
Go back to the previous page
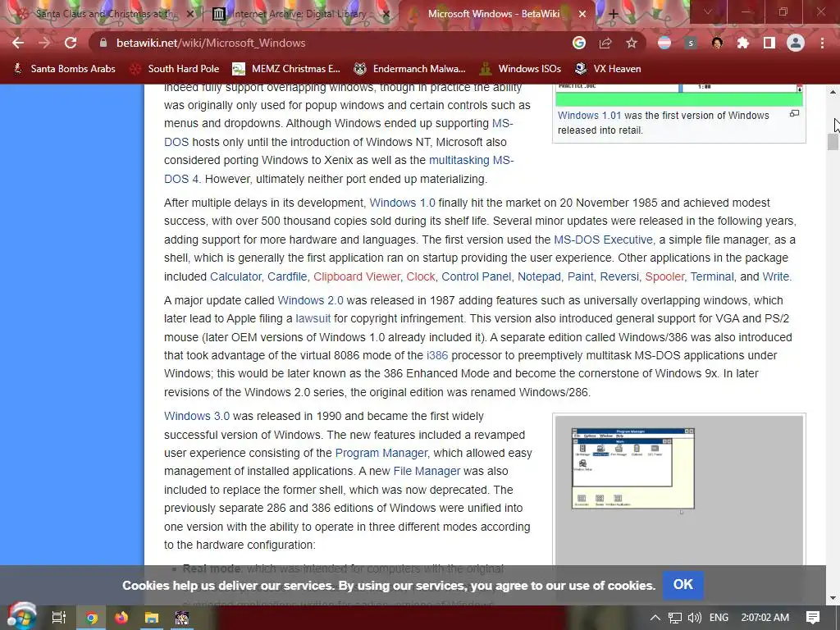18,43
